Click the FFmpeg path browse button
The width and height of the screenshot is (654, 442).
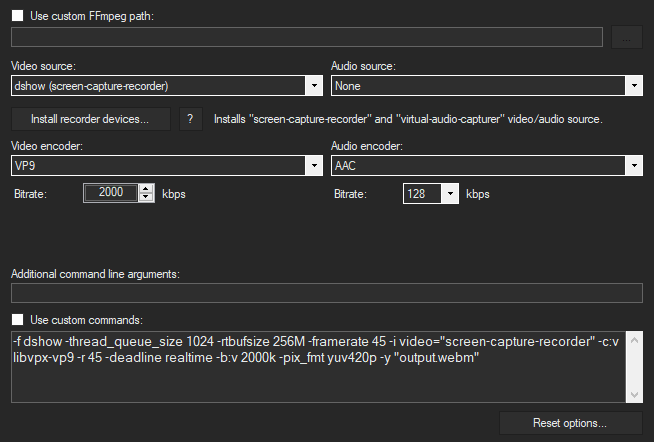pyautogui.click(x=627, y=38)
